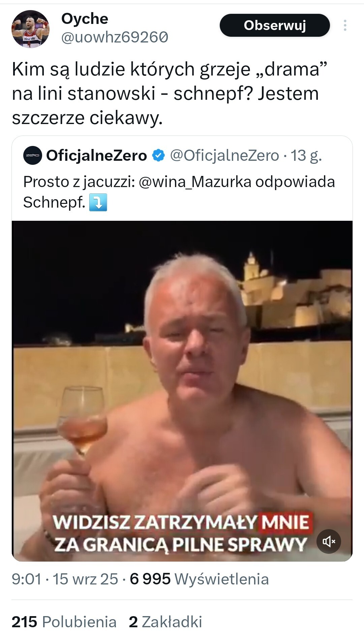Click the Oyche display name

click(85, 19)
